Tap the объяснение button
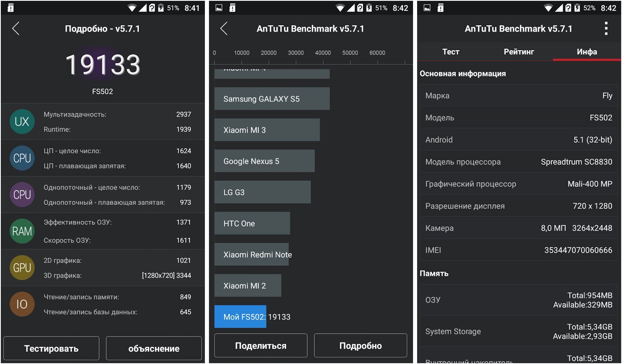This screenshot has width=622, height=364. (154, 349)
